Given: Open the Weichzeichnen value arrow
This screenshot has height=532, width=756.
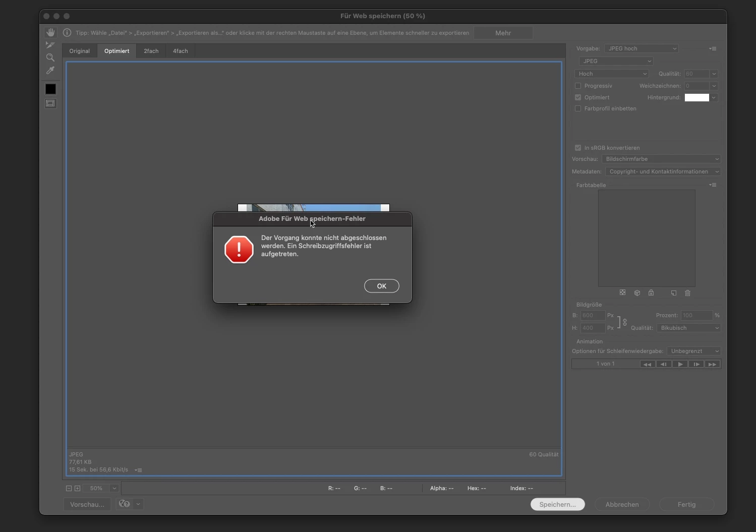Looking at the screenshot, I should (x=714, y=86).
